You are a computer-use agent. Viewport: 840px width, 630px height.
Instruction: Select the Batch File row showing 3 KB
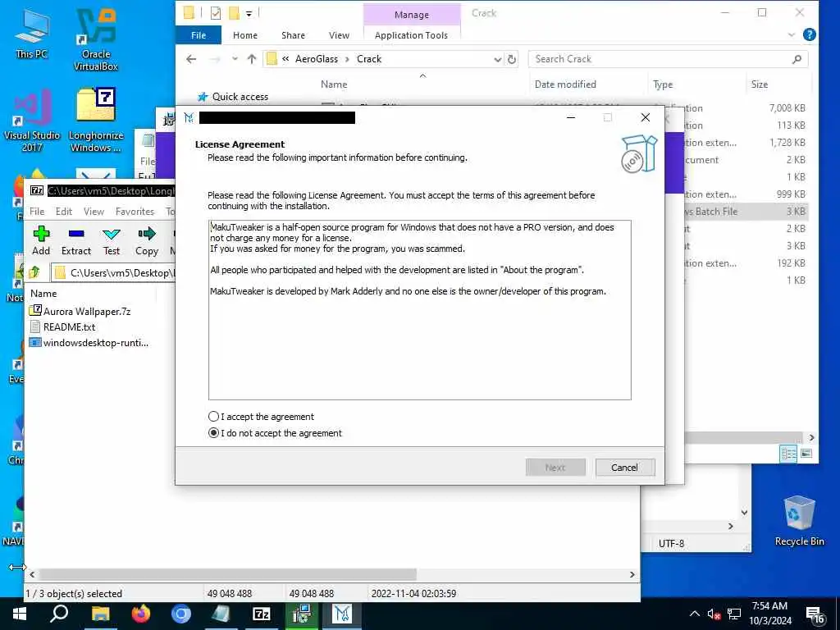tap(746, 211)
